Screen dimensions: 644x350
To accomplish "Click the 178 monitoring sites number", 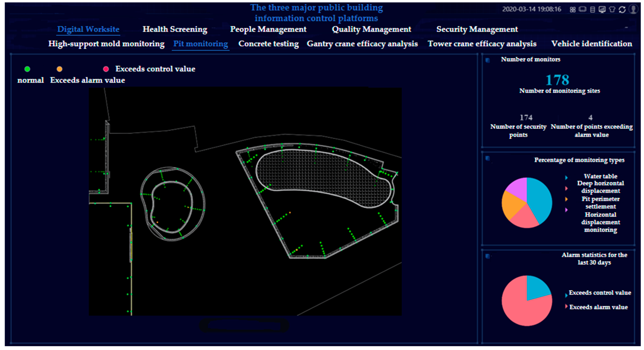I will pyautogui.click(x=557, y=80).
